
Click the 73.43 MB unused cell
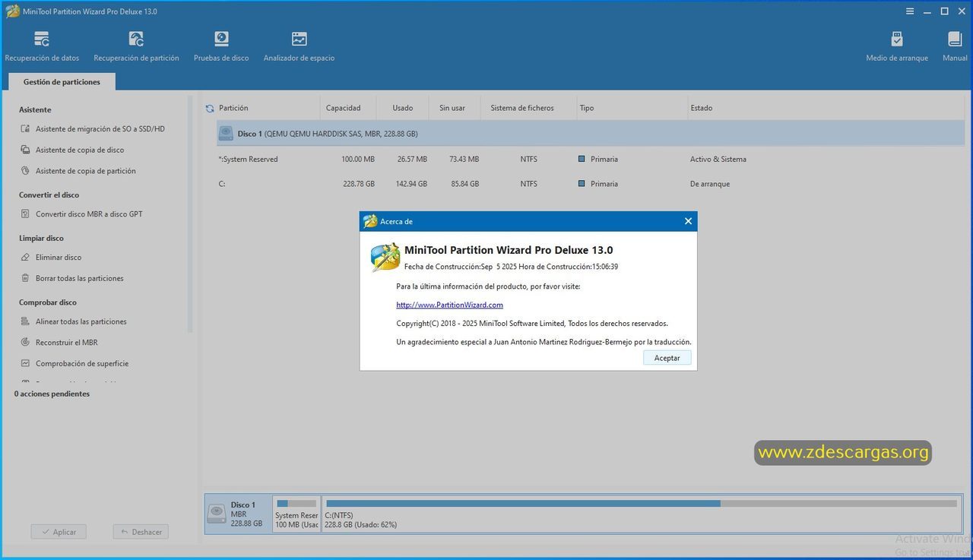click(464, 160)
